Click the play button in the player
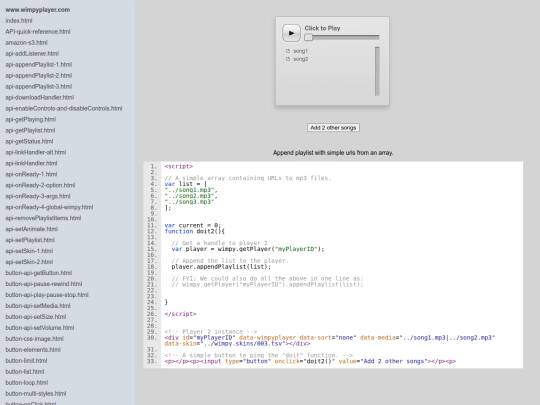 [291, 33]
